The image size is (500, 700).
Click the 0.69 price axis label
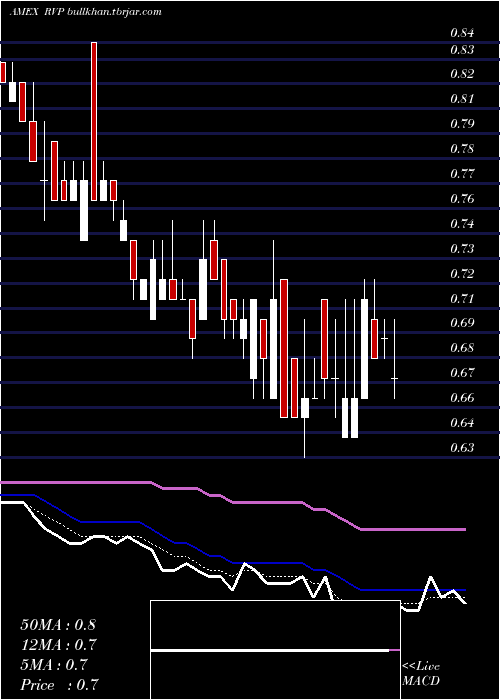[462, 323]
